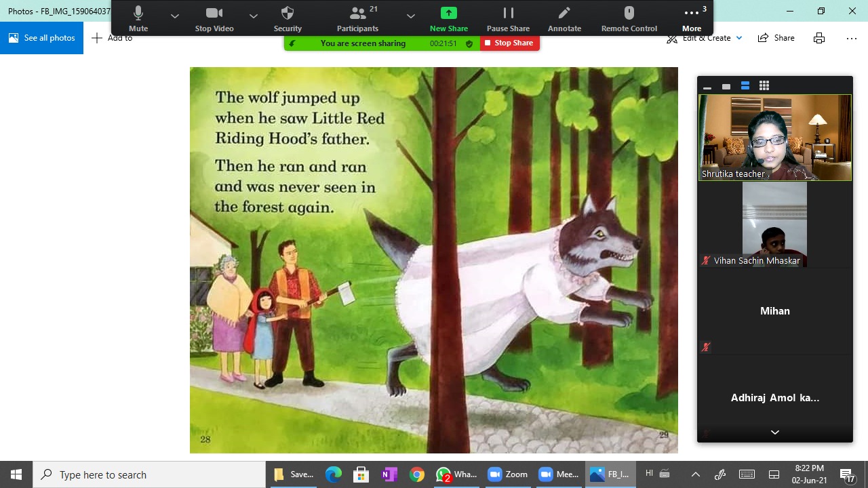Click Share in Photos toolbar
This screenshot has width=868, height=488.
coord(776,38)
